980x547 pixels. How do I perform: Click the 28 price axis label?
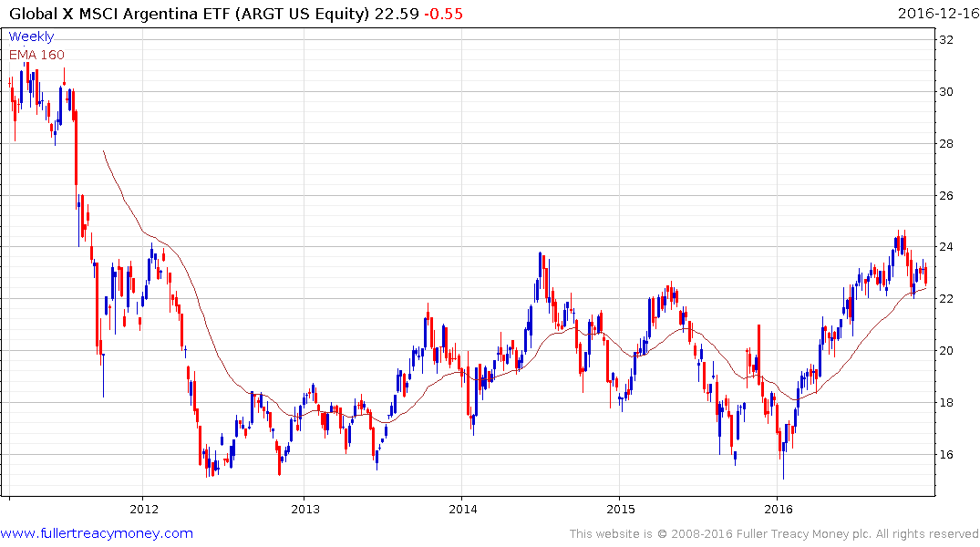click(946, 144)
